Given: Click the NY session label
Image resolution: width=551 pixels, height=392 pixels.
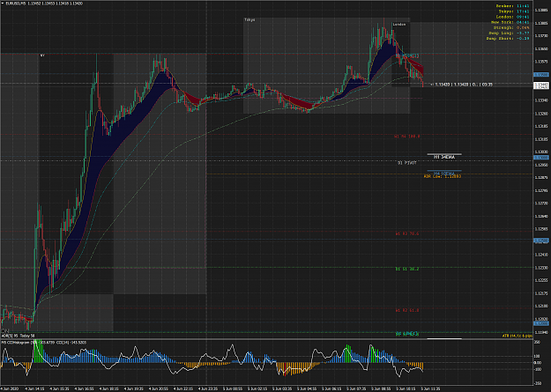Looking at the screenshot, I should coord(42,55).
